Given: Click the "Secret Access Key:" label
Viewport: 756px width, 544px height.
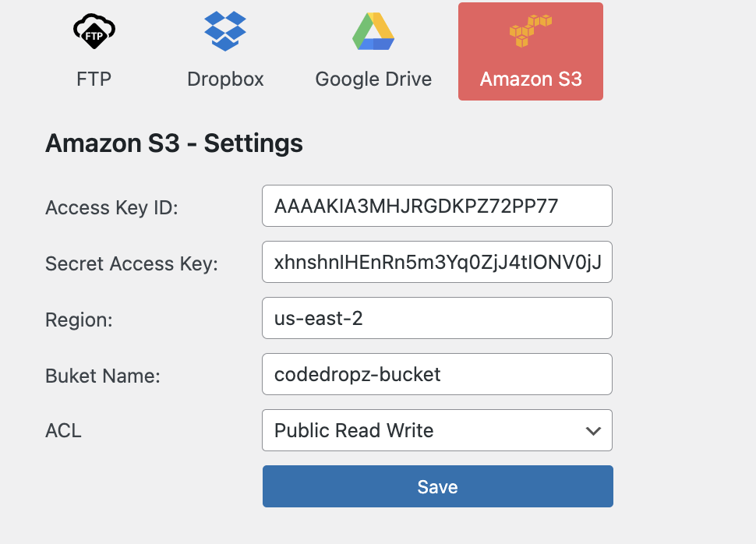Looking at the screenshot, I should tap(132, 264).
